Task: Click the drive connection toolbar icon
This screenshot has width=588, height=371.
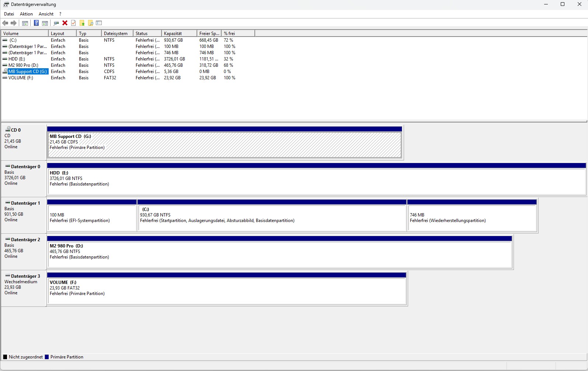Action: pyautogui.click(x=56, y=23)
